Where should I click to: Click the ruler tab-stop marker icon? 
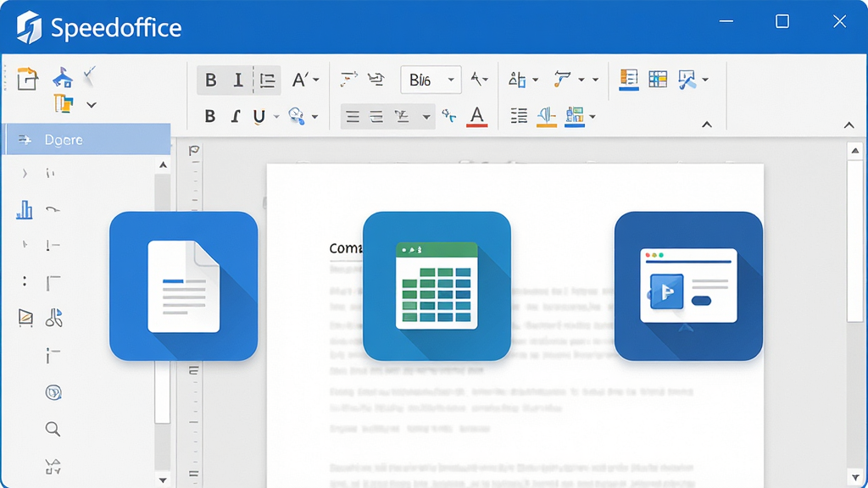click(x=194, y=151)
